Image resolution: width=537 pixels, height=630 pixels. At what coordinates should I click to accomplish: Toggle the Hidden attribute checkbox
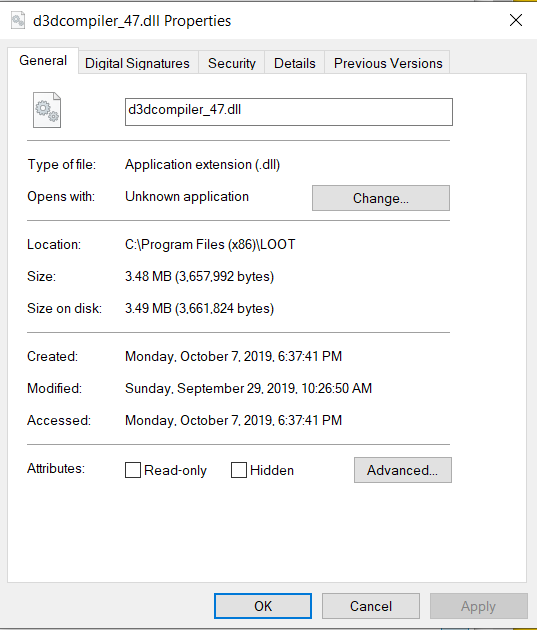point(239,470)
